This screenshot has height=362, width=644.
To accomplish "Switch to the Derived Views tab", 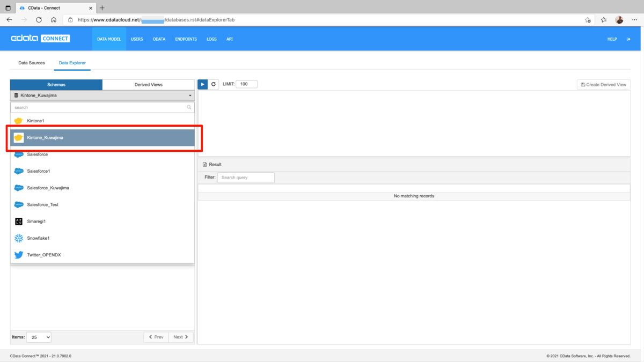I will 149,85.
